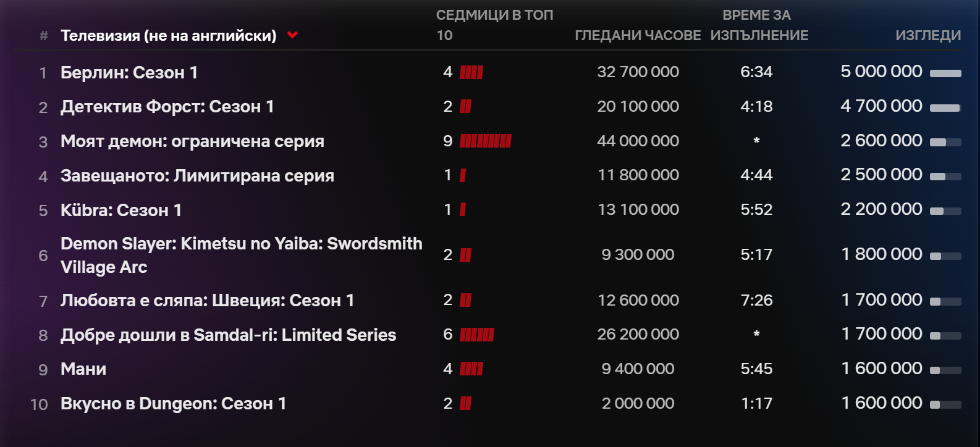The height and width of the screenshot is (447, 980).
Task: Expand the Телевизия category dropdown arrow
Action: click(x=293, y=35)
